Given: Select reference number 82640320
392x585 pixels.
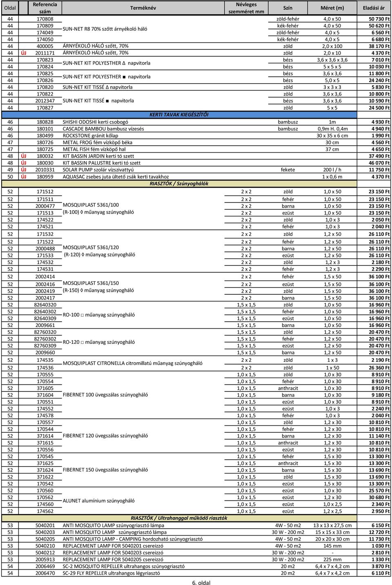Looking at the screenshot, I should pos(45,305).
